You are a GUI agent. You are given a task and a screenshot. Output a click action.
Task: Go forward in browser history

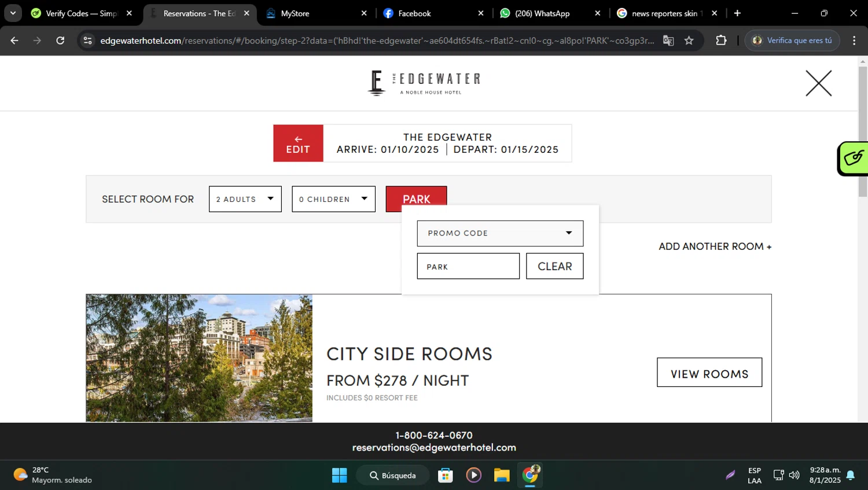pos(37,40)
